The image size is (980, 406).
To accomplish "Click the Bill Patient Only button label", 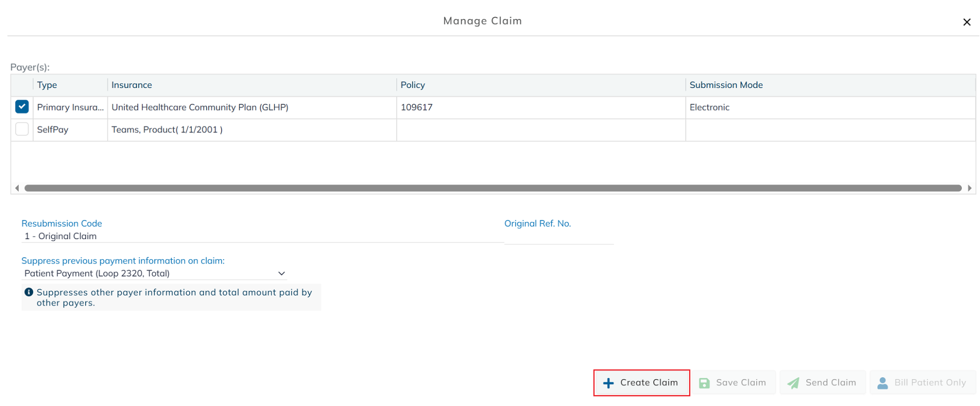I will (x=930, y=383).
